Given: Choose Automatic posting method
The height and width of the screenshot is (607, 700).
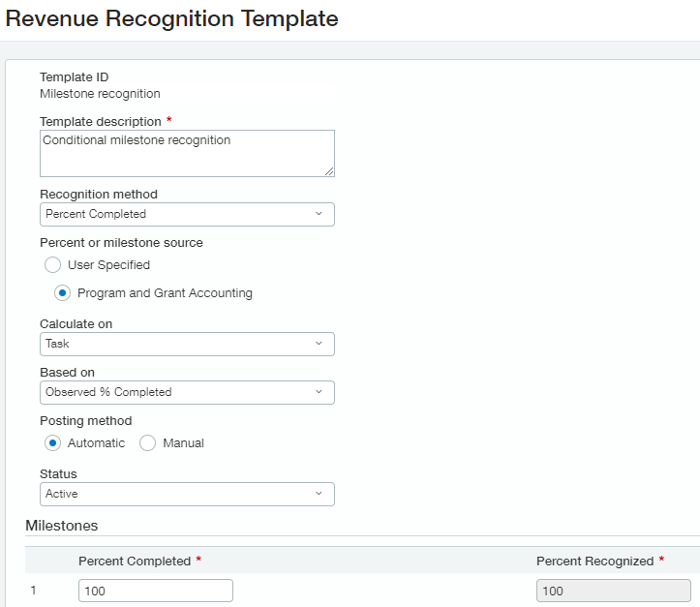Looking at the screenshot, I should (x=53, y=443).
